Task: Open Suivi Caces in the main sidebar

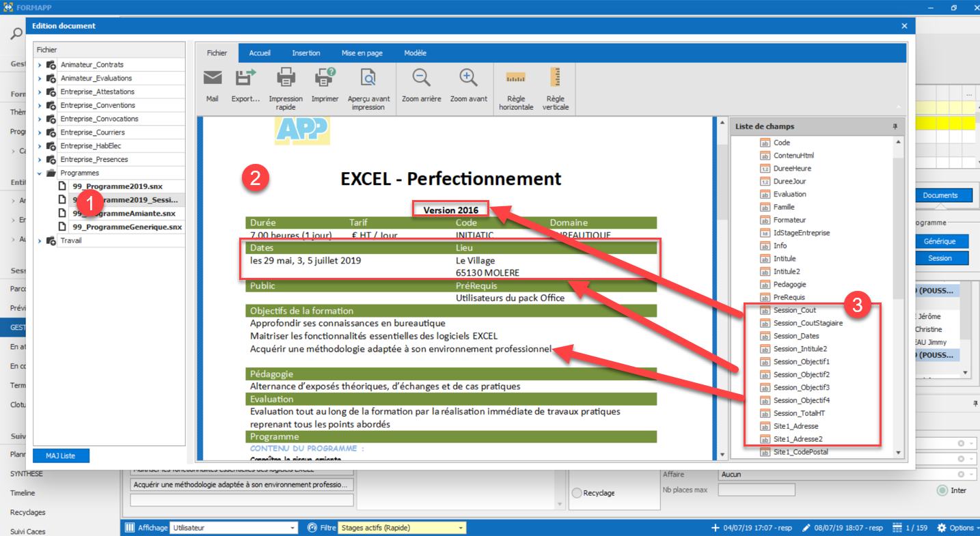Action: 27,531
